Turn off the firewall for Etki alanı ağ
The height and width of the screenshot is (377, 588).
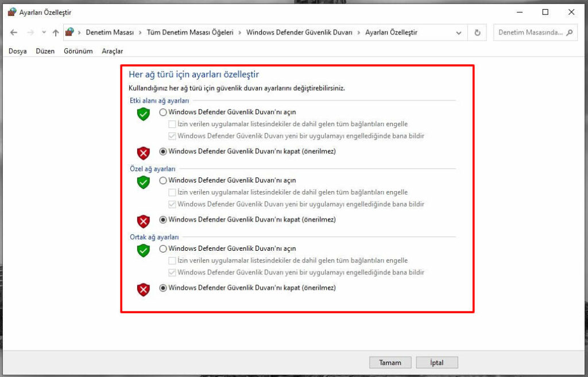[163, 151]
